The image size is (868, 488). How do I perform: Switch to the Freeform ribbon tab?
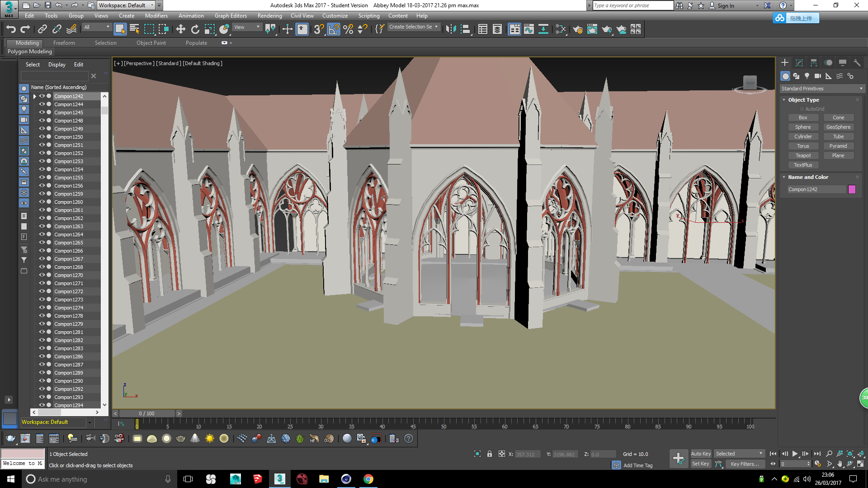pyautogui.click(x=64, y=43)
